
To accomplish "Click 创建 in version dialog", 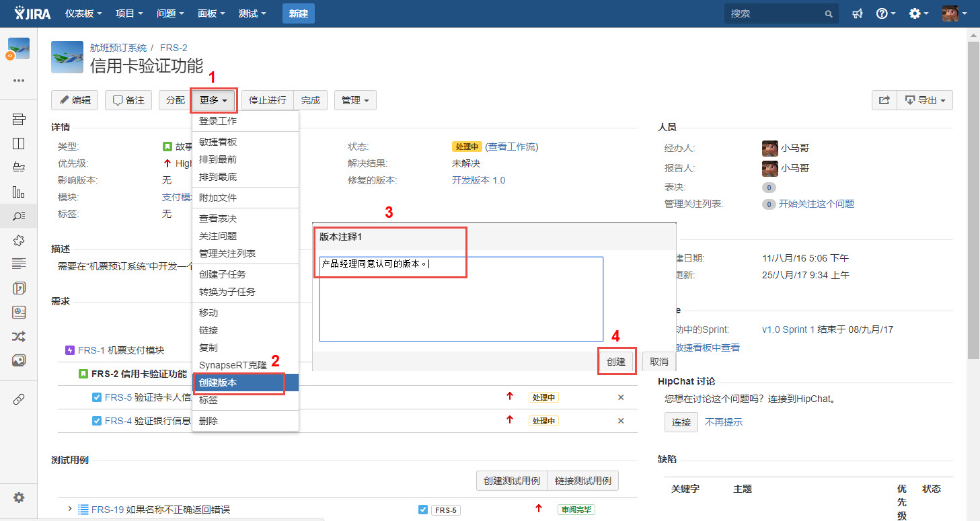I will (x=616, y=362).
